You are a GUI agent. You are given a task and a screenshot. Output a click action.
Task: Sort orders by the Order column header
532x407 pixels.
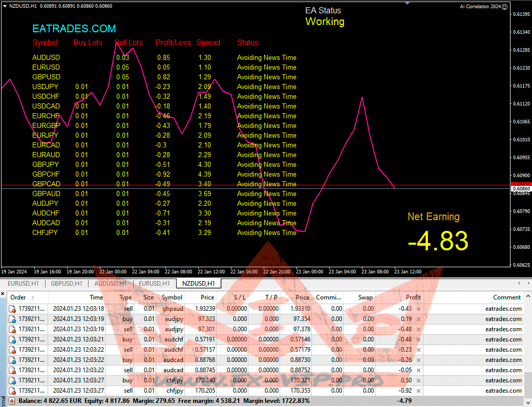18,297
